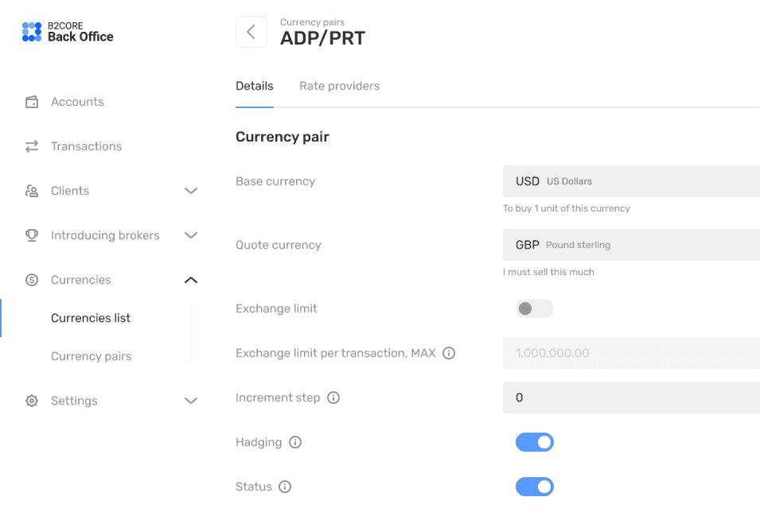Click the Increment step input field
Viewport: 760px width, 532px height.
pyautogui.click(x=631, y=398)
